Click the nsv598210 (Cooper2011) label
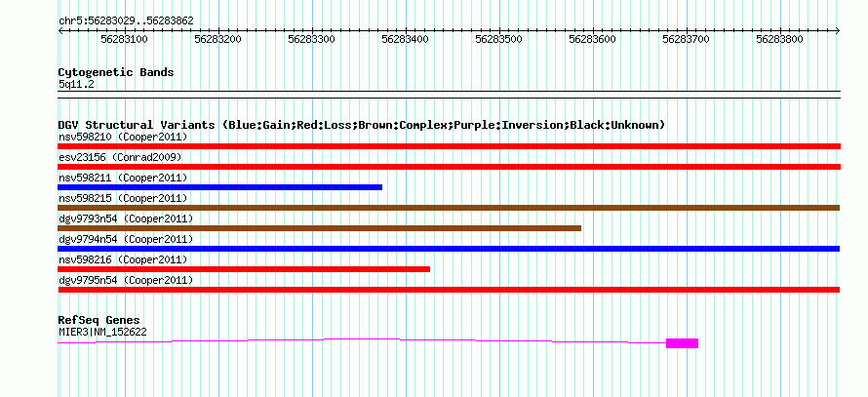Image resolution: width=868 pixels, height=397 pixels. [123, 137]
